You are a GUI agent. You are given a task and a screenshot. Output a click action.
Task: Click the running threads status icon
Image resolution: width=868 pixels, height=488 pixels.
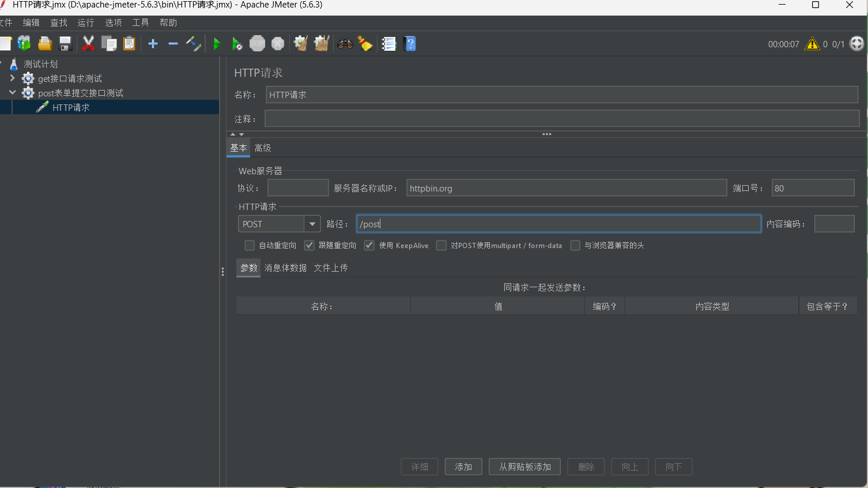[857, 44]
